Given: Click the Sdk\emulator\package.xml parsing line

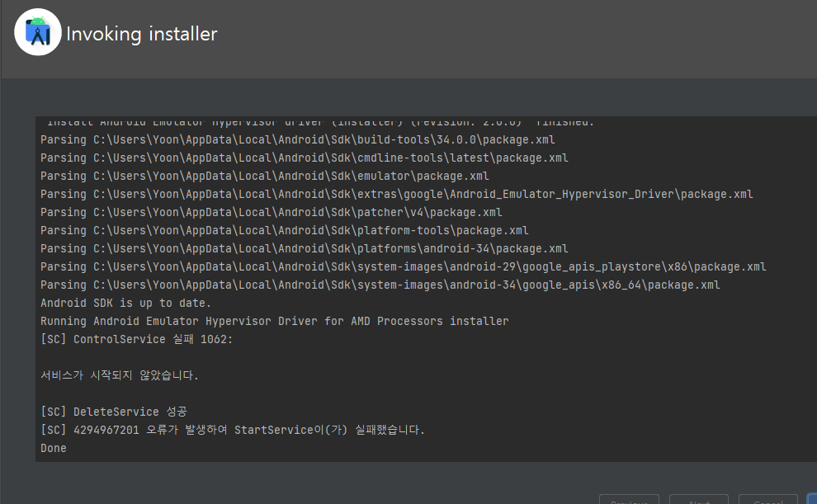Looking at the screenshot, I should pyautogui.click(x=265, y=176).
